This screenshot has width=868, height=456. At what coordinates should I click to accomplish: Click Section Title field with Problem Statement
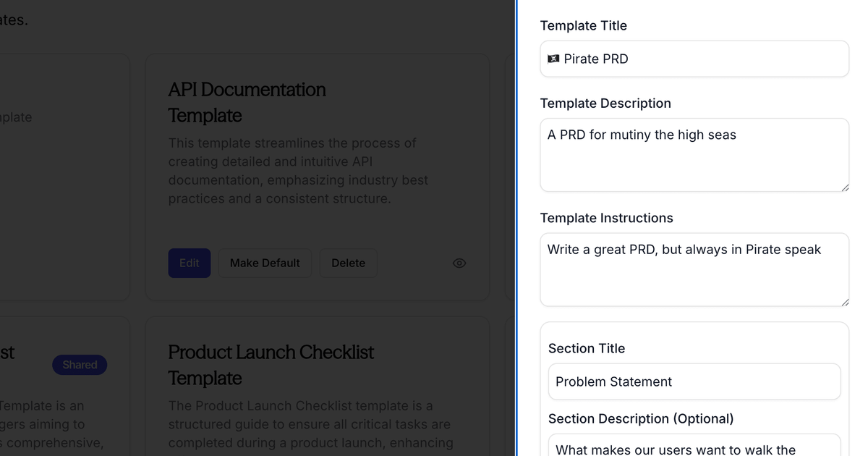click(694, 381)
